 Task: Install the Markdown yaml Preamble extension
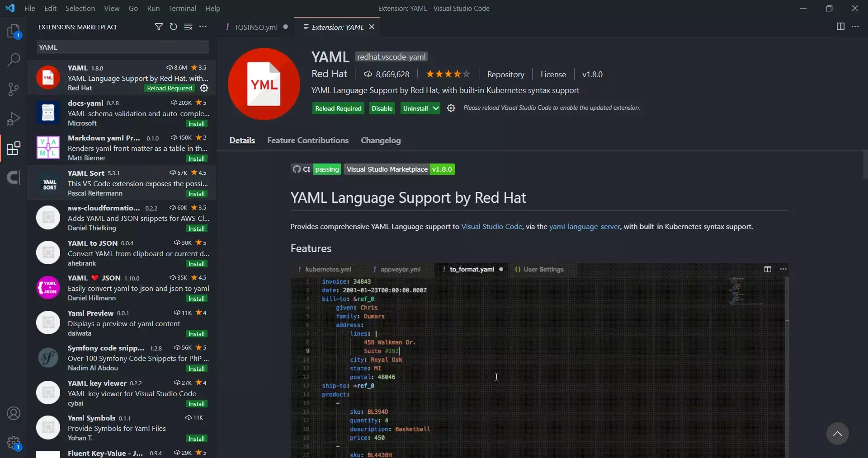197,159
